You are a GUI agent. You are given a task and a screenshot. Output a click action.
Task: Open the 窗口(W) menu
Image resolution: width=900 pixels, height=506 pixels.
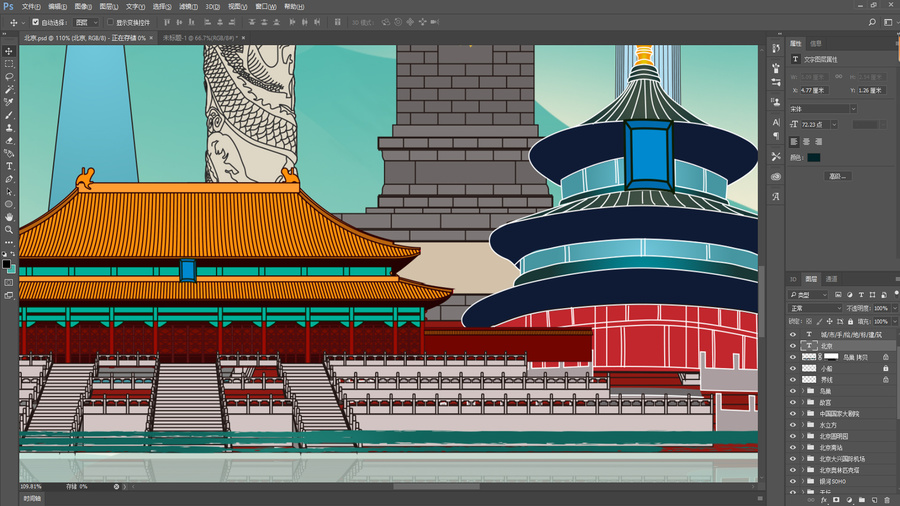[x=265, y=7]
